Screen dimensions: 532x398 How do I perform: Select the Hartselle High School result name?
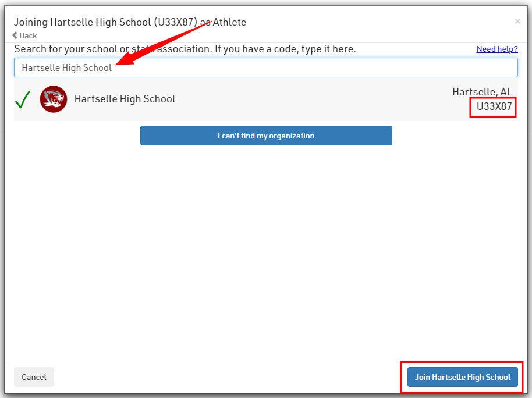[x=125, y=99]
